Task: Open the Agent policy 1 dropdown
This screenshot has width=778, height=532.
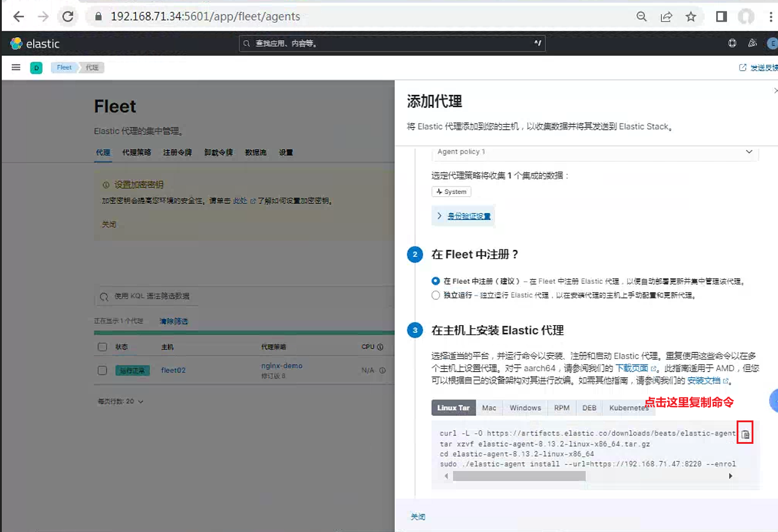Action: [595, 152]
